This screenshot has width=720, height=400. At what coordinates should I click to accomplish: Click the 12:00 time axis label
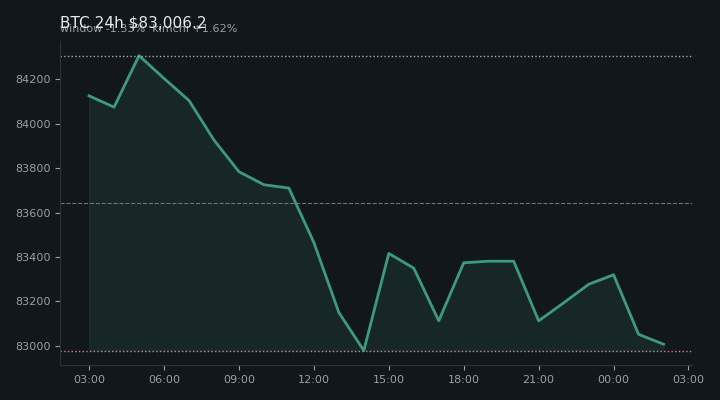click(x=314, y=379)
